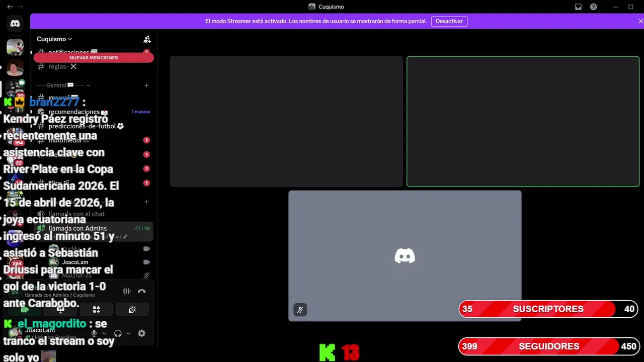
Task: Click the muted mic icon on gray tile
Action: pyautogui.click(x=300, y=310)
